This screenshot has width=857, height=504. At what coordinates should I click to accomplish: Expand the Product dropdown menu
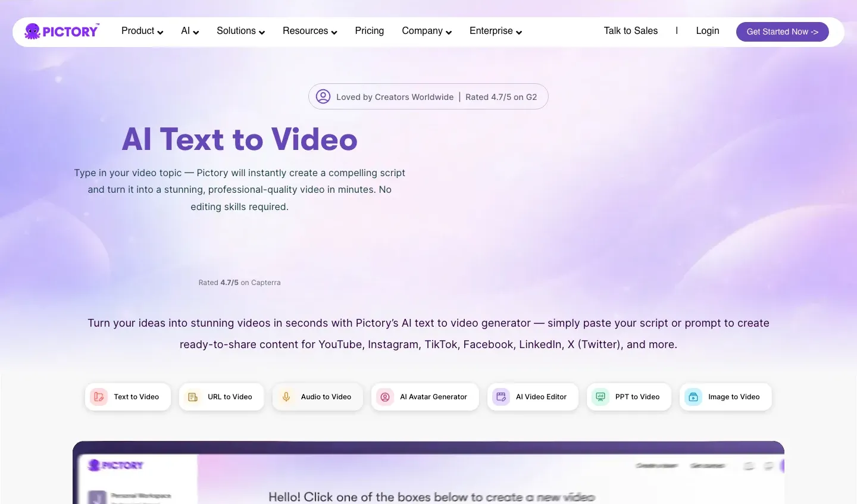142,31
